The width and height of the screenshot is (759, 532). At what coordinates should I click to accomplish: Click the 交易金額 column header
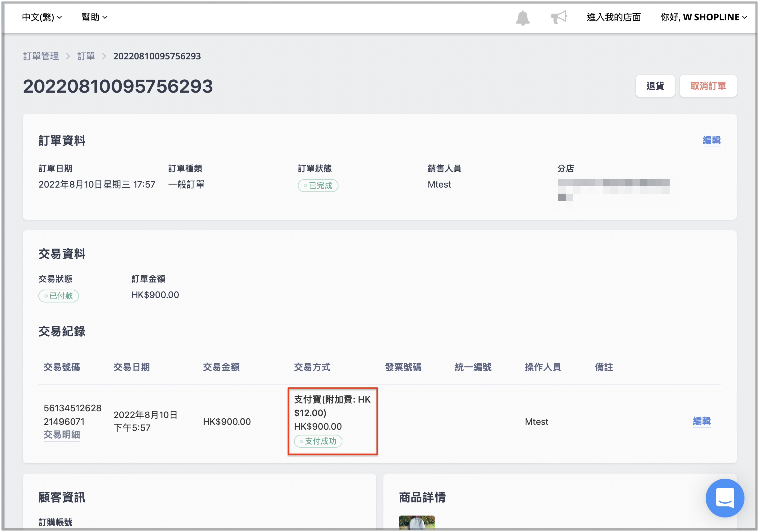(221, 367)
